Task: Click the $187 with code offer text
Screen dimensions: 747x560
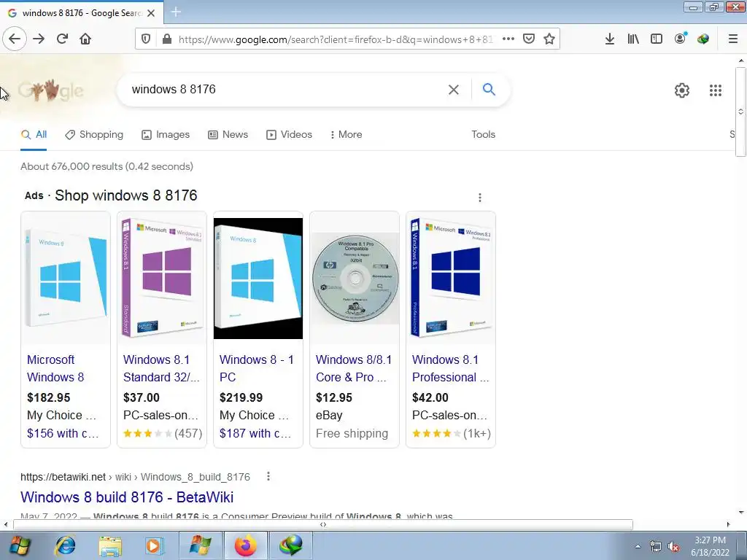Action: pos(255,433)
